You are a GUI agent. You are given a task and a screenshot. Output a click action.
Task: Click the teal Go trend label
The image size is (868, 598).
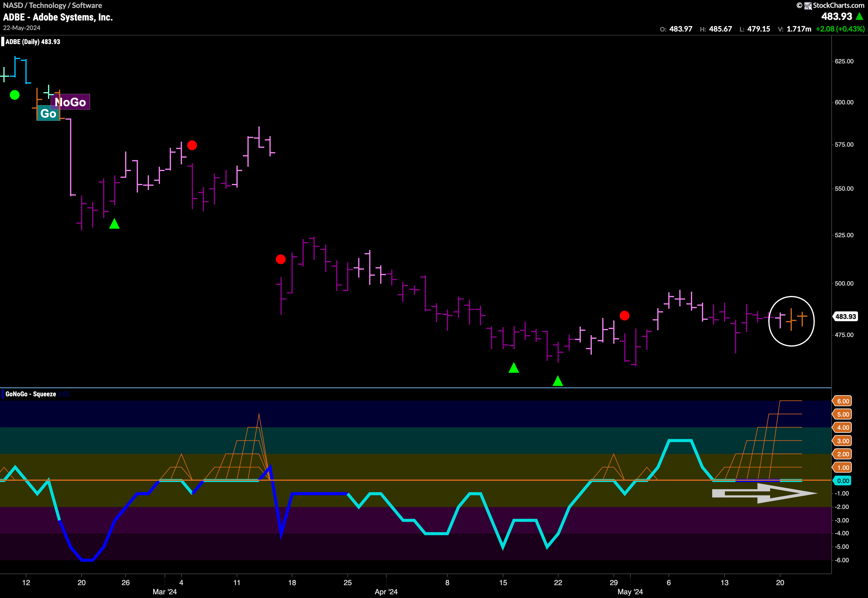(48, 114)
